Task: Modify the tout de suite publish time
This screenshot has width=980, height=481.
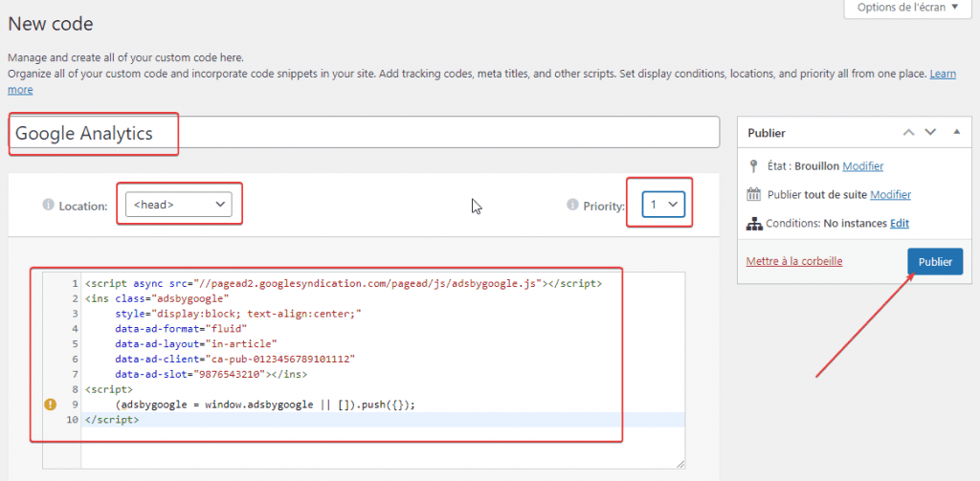Action: pyautogui.click(x=890, y=194)
